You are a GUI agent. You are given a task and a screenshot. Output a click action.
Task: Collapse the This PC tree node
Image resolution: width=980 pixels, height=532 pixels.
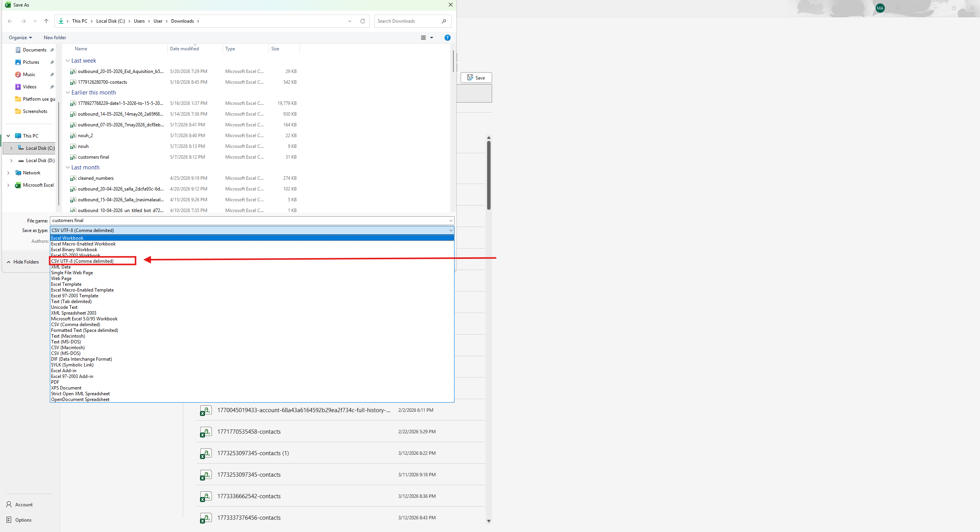(8, 136)
